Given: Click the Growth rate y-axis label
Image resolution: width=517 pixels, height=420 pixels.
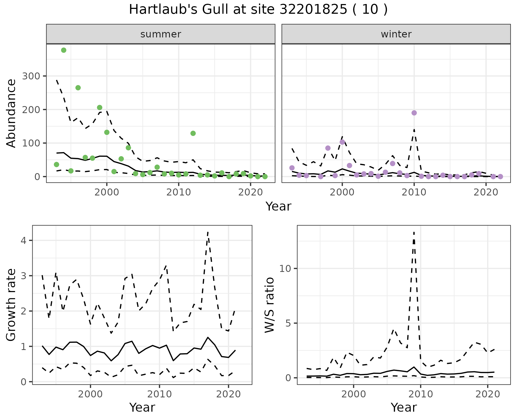Looking at the screenshot, I should tap(11, 305).
